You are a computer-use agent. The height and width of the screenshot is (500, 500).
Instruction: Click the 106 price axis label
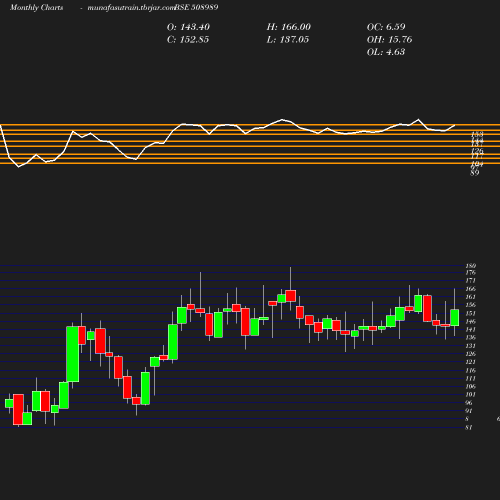click(470, 386)
